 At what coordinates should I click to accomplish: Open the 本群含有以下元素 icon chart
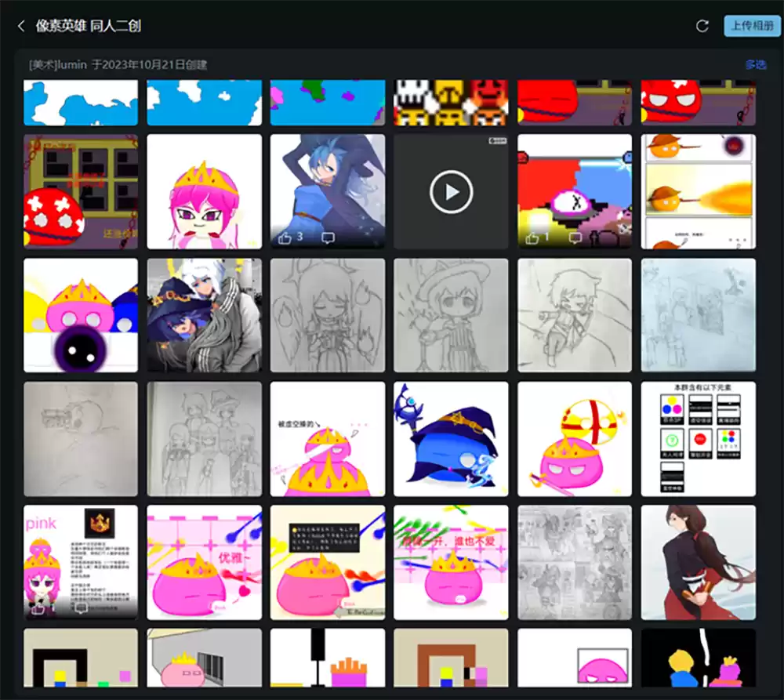[x=698, y=439]
